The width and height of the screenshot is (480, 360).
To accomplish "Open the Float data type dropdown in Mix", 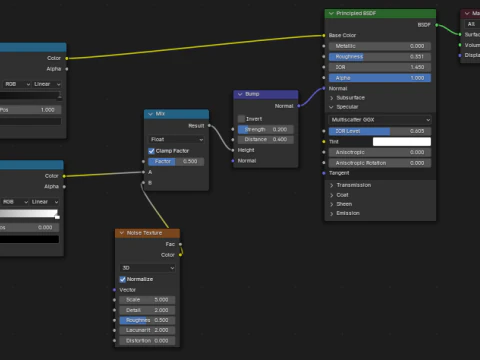I will [176, 139].
